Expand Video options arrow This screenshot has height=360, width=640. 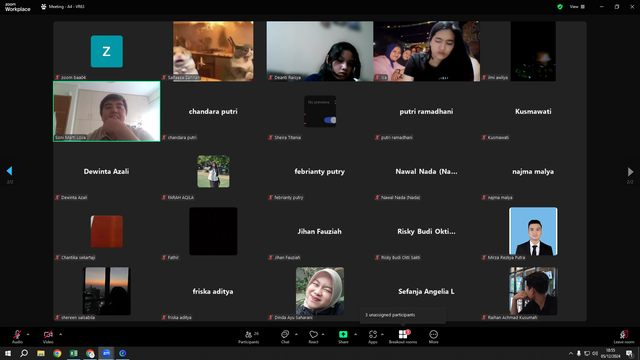[x=60, y=334]
